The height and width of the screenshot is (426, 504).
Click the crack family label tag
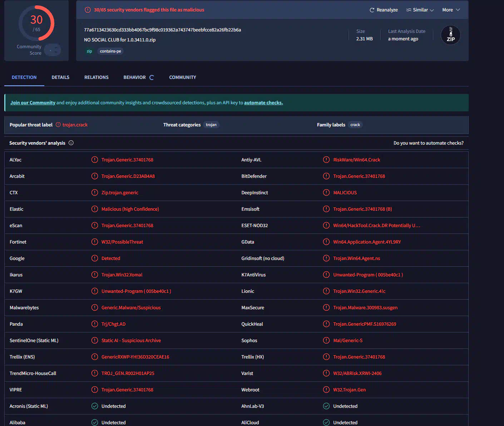(x=355, y=125)
